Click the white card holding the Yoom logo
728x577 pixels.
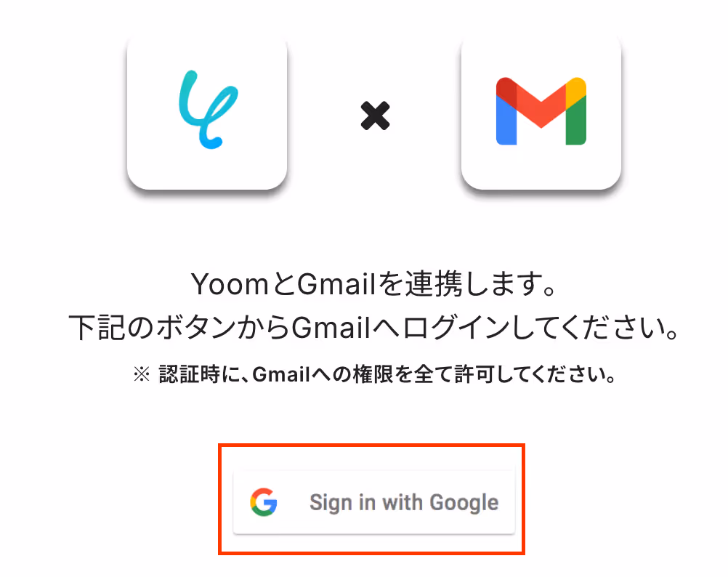[x=207, y=113]
